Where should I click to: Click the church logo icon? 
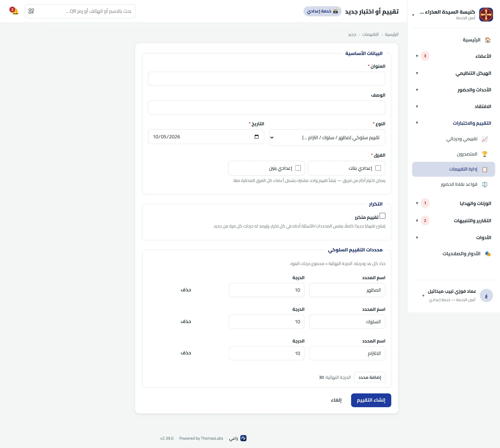click(486, 14)
